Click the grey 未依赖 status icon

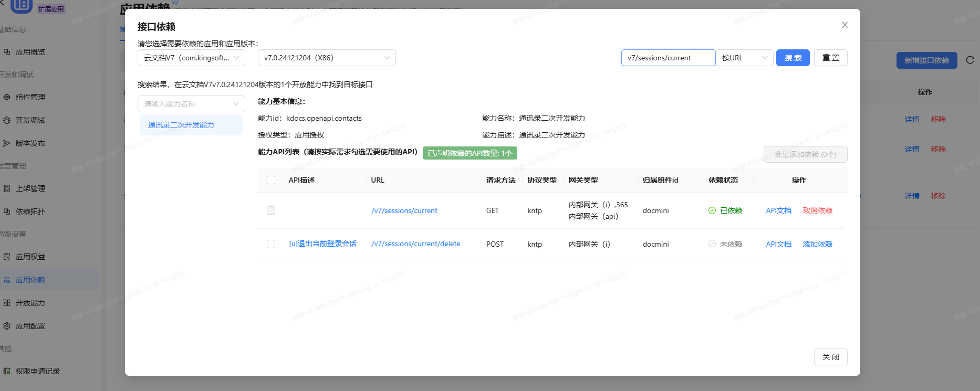point(712,244)
